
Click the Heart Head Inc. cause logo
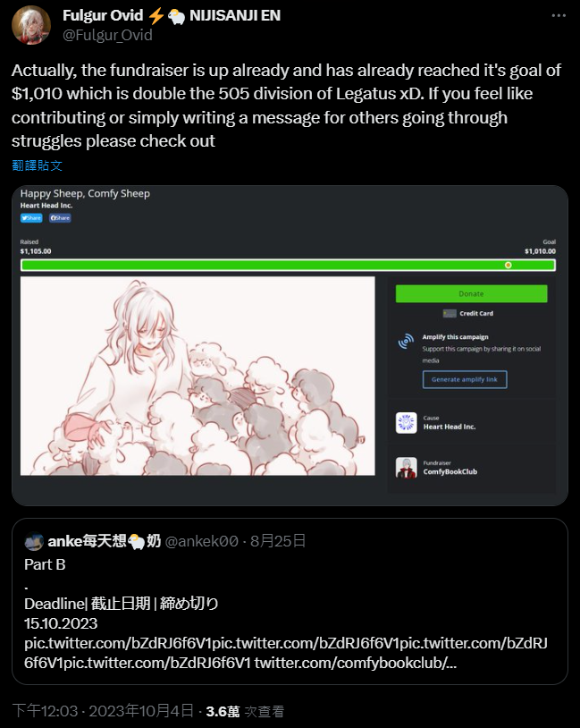(406, 423)
